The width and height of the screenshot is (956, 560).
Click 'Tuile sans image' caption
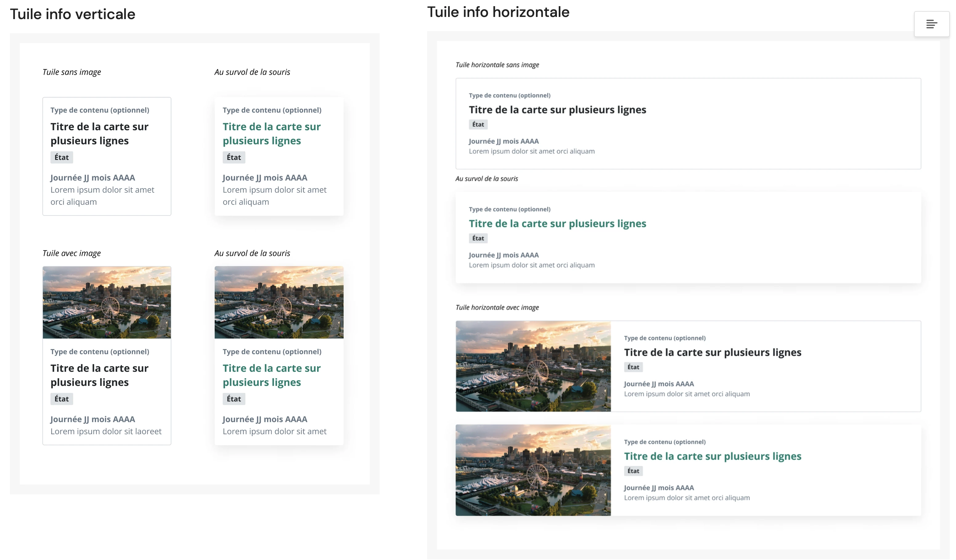(72, 72)
